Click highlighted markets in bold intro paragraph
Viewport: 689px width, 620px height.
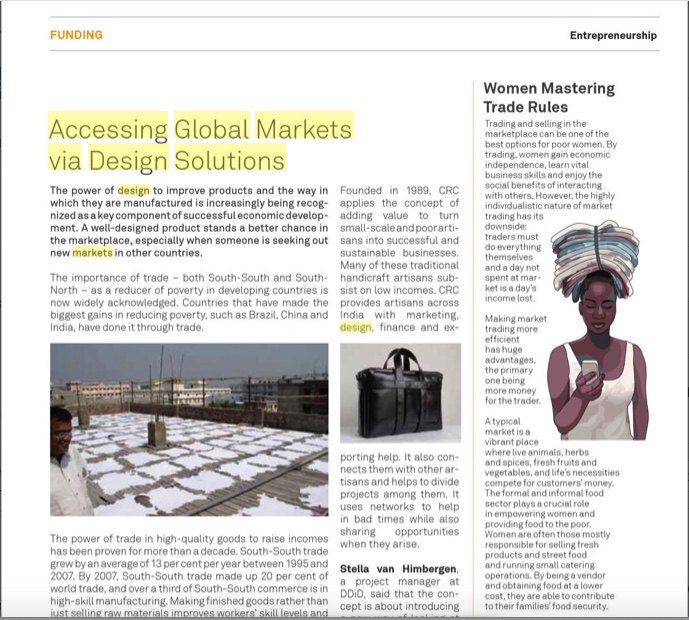[x=92, y=253]
